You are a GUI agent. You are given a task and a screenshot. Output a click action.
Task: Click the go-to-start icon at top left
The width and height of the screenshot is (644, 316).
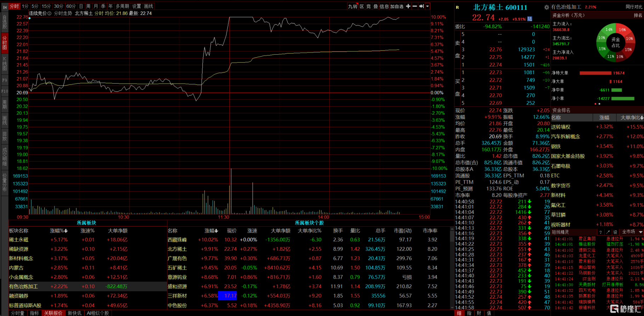(x=5, y=7)
